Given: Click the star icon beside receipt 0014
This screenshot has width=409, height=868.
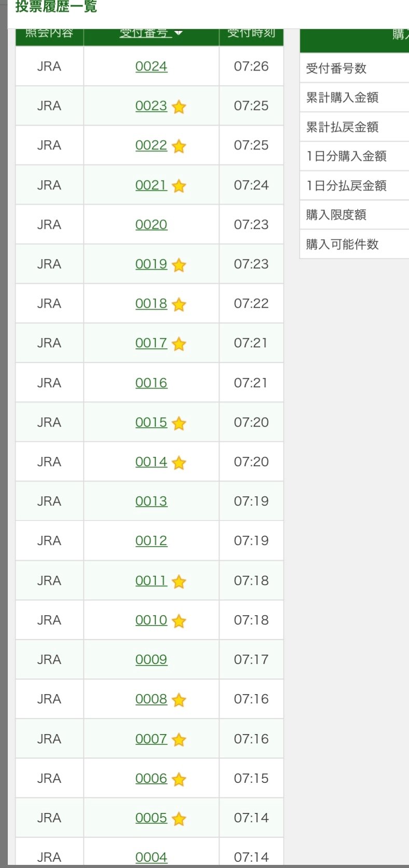Looking at the screenshot, I should click(x=179, y=463).
